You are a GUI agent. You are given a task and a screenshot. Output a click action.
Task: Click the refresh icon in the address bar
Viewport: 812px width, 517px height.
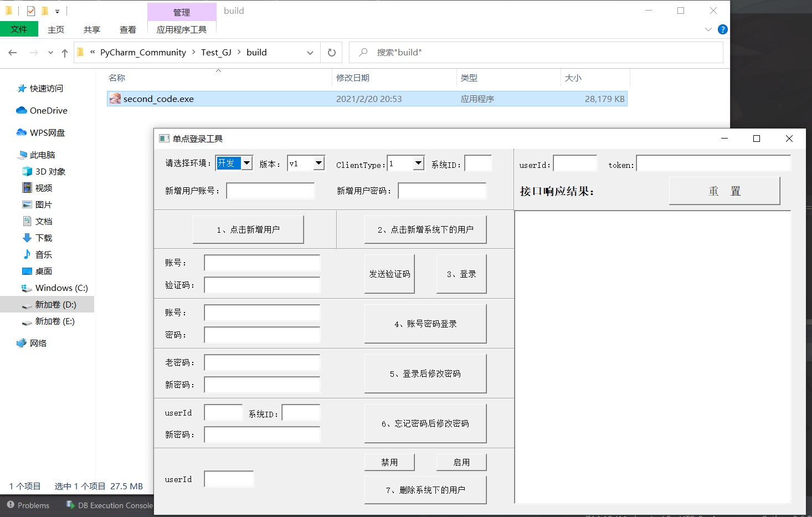(x=331, y=52)
